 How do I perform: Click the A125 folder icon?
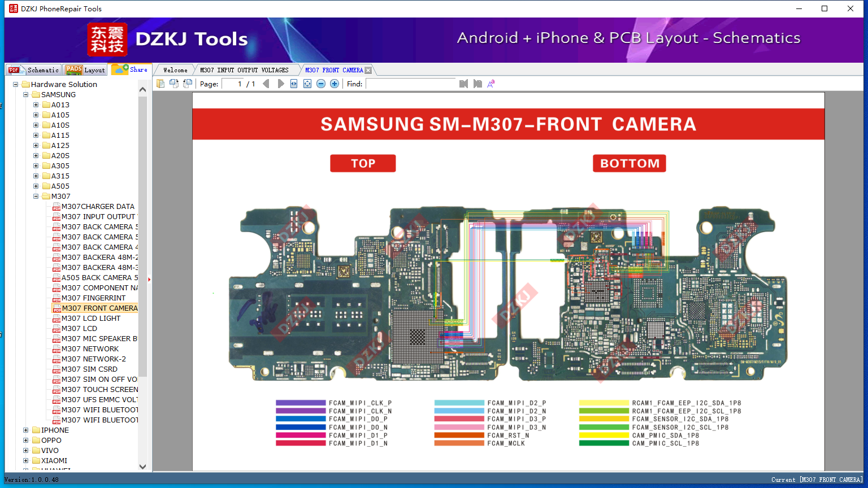pos(46,146)
